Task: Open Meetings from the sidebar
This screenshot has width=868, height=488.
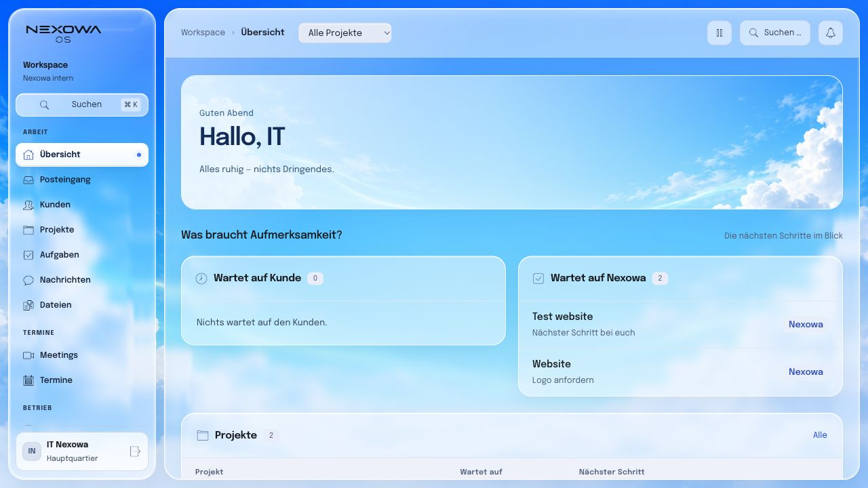Action: [82, 355]
